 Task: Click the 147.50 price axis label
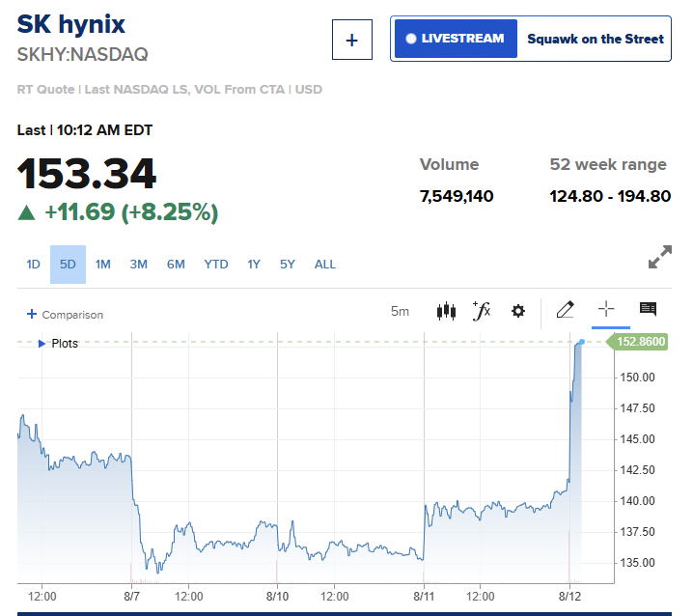[x=637, y=408]
